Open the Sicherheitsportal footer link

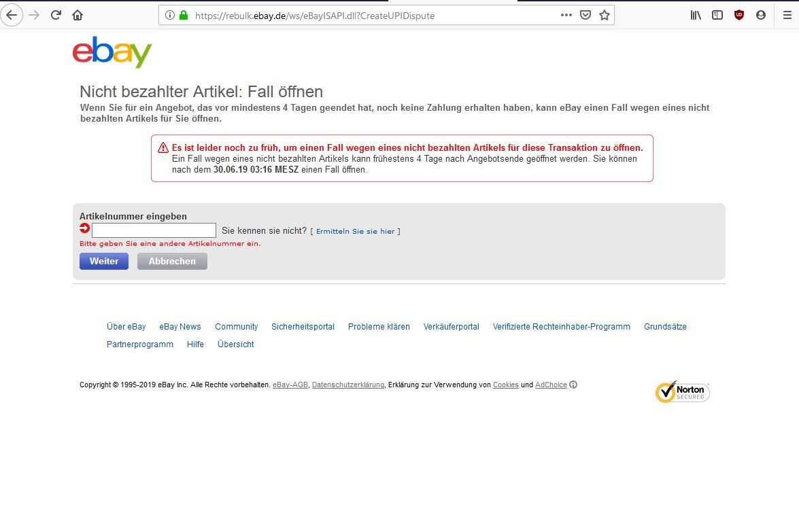pos(303,327)
